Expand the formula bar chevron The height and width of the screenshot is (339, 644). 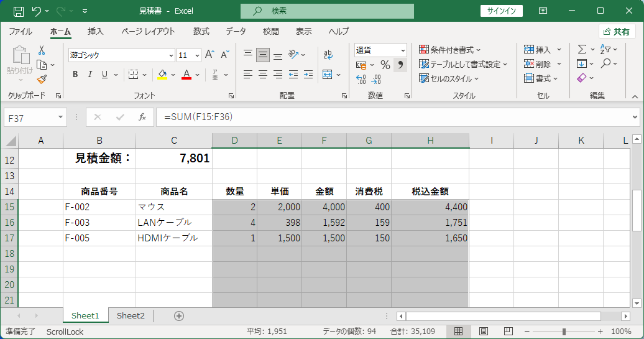click(635, 118)
